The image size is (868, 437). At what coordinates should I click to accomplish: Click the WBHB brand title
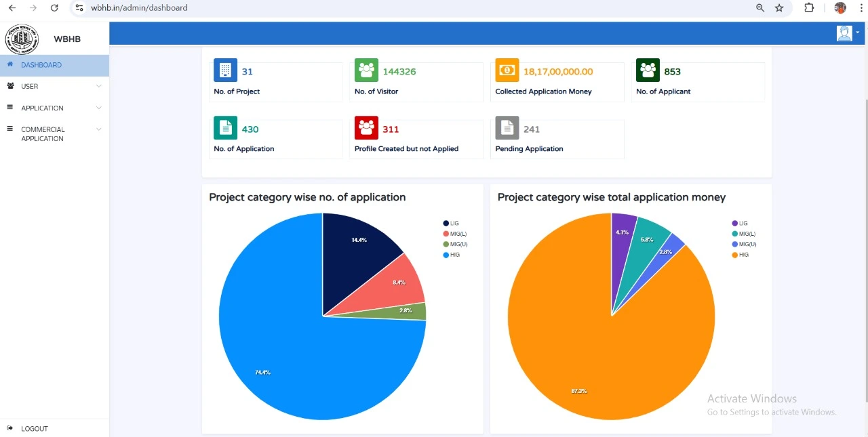pos(67,39)
